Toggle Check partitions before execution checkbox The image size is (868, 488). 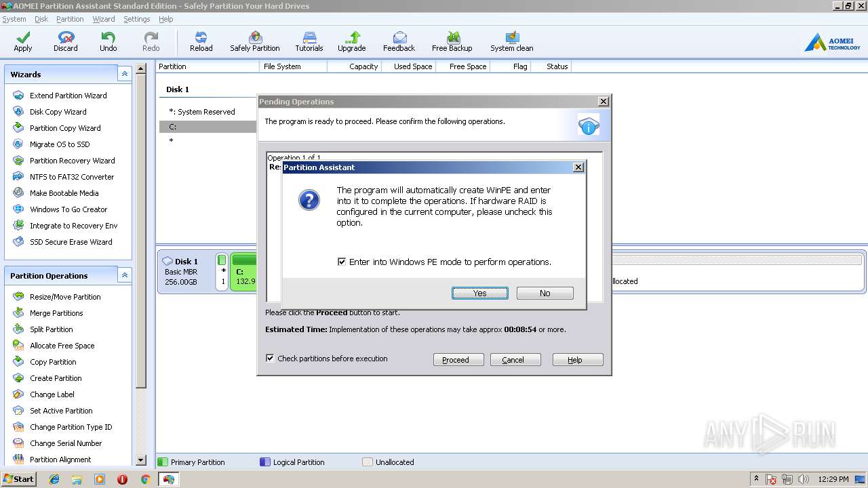270,359
